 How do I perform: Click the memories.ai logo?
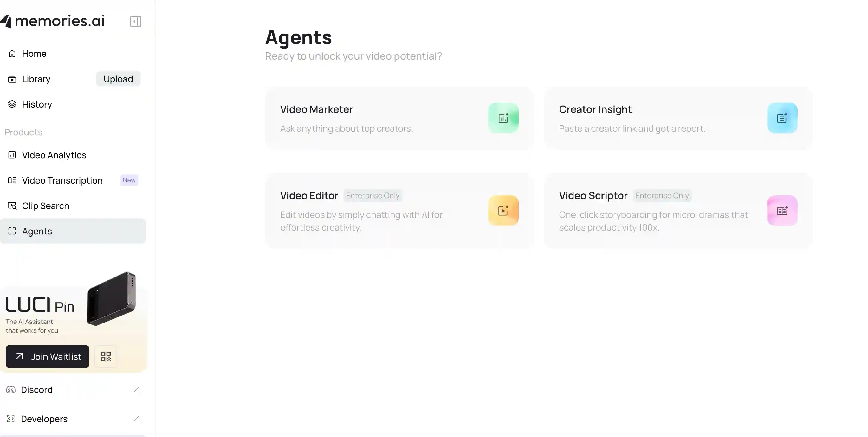point(52,21)
